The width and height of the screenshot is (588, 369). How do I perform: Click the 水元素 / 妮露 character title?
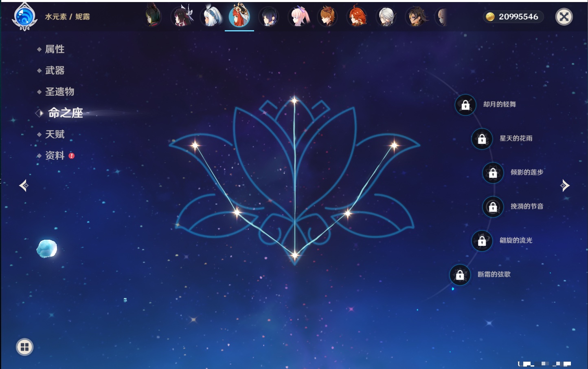click(67, 17)
